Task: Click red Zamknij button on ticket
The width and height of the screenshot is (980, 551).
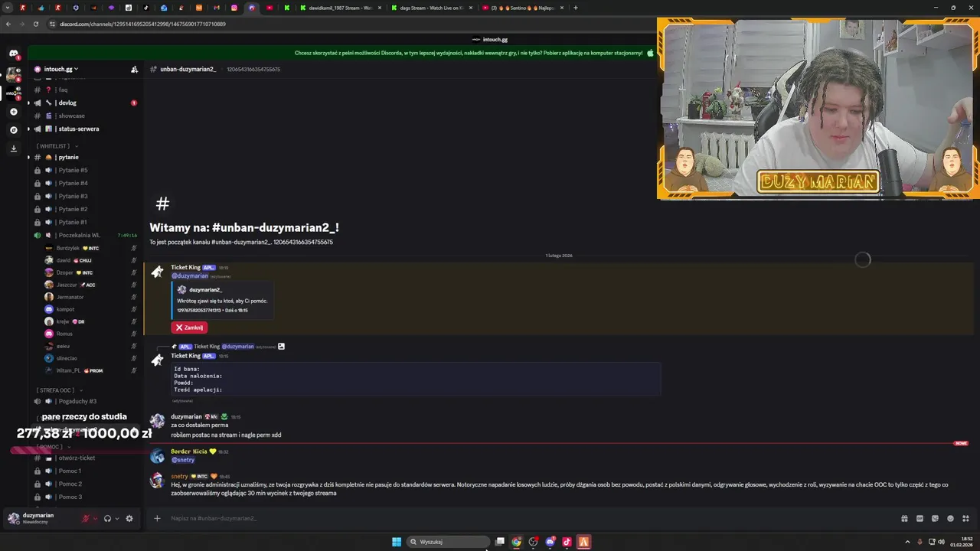Action: coord(189,328)
